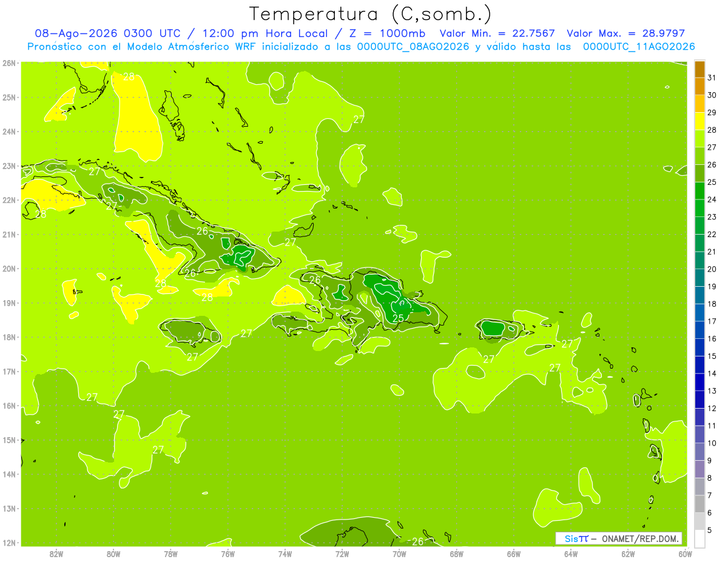Click the 62W longitude label
Screen dimensions: 728x562
pyautogui.click(x=628, y=554)
